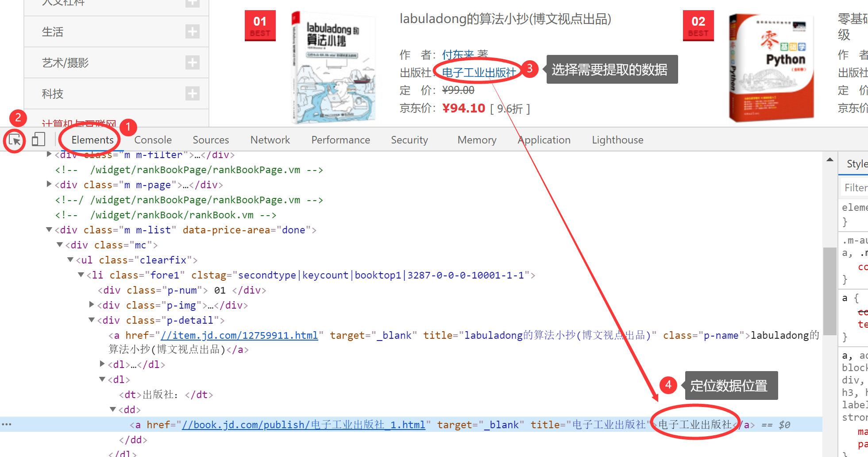Viewport: 868px width, 457px height.
Task: Select the 艺术/摄影 category
Action: coord(66,63)
